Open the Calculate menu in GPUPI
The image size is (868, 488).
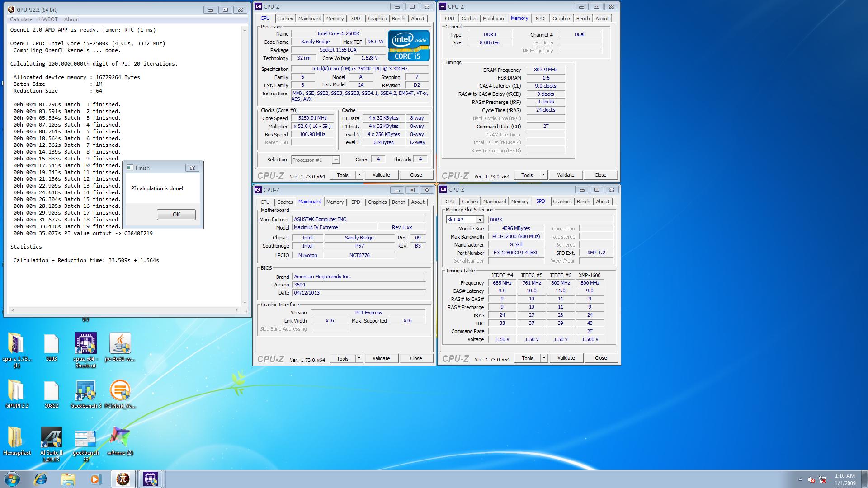(21, 19)
